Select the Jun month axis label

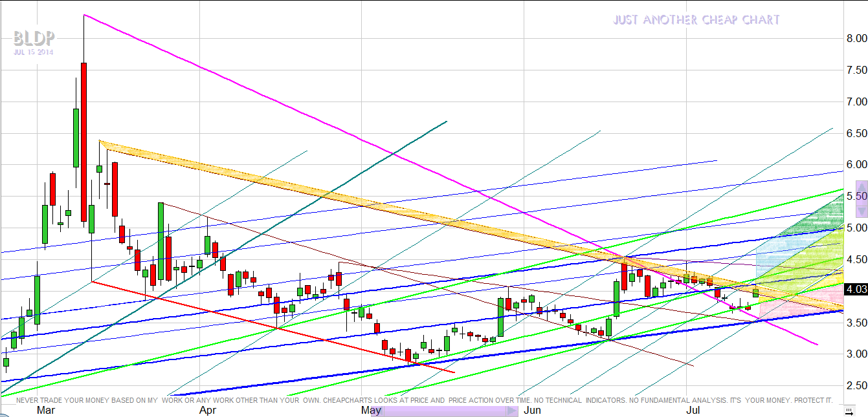pyautogui.click(x=533, y=410)
